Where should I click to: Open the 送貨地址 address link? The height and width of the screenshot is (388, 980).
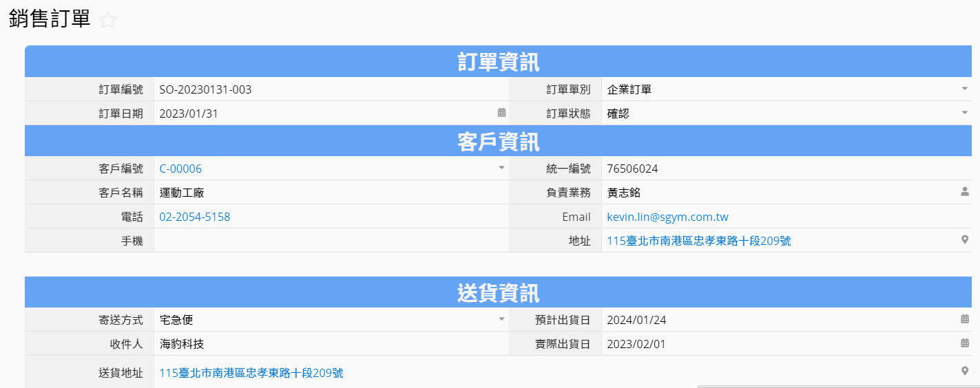[251, 373]
